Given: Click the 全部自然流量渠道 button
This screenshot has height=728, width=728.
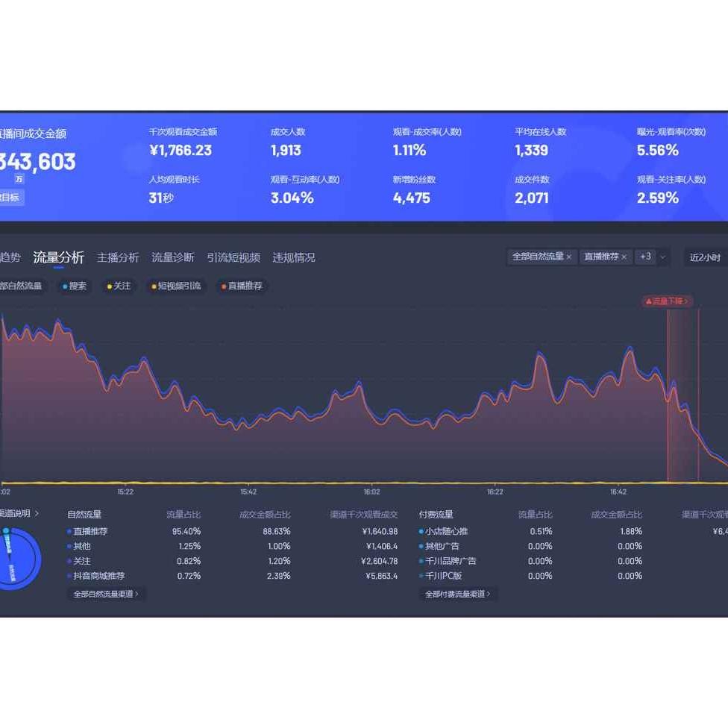Looking at the screenshot, I should pos(106,594).
